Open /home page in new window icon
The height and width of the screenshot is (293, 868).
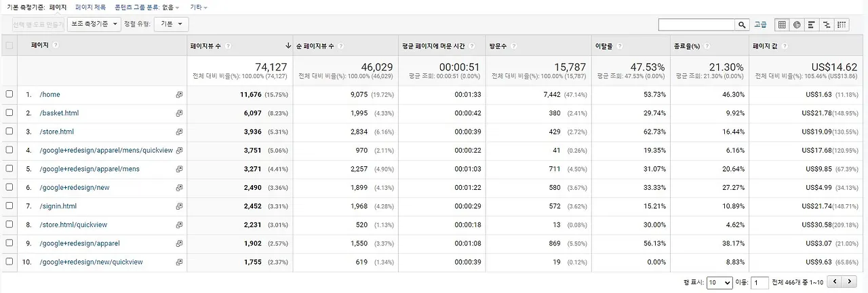coord(179,95)
